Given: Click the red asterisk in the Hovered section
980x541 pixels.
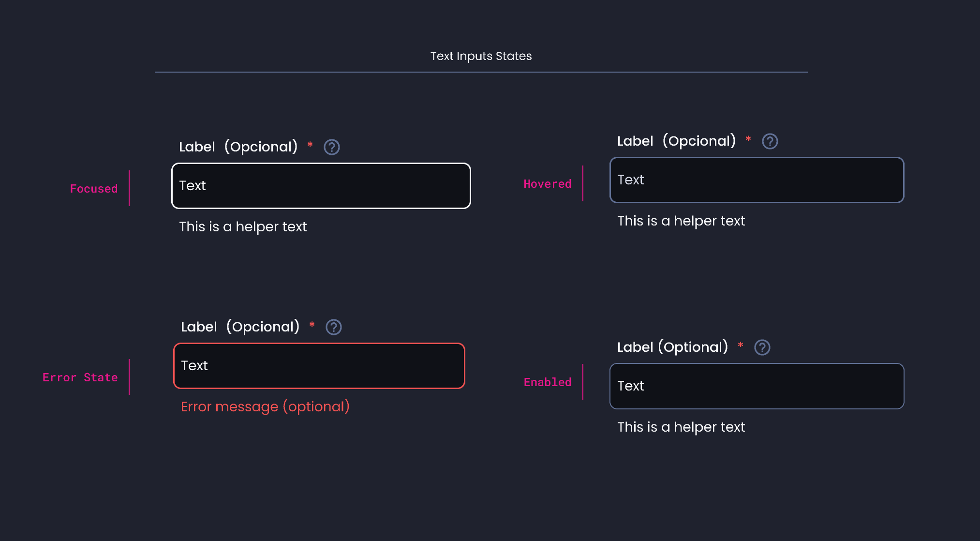Looking at the screenshot, I should [748, 140].
